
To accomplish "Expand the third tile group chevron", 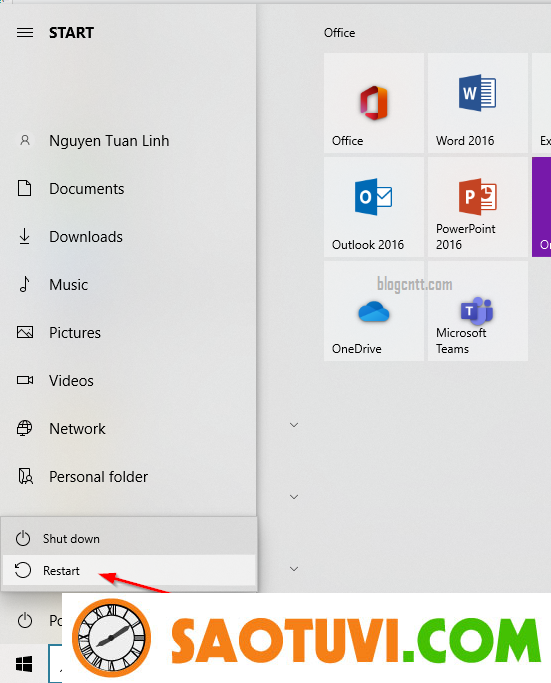I will [x=294, y=568].
